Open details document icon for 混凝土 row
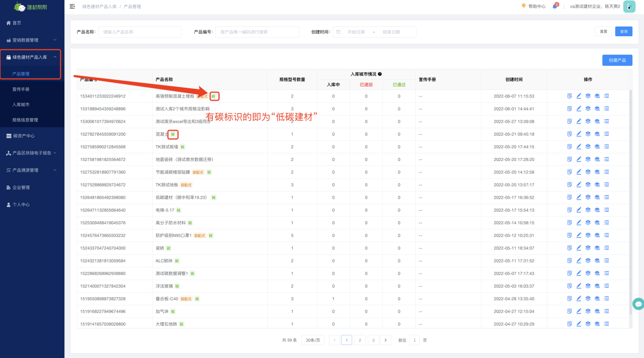This screenshot has height=358, width=644. (570, 134)
